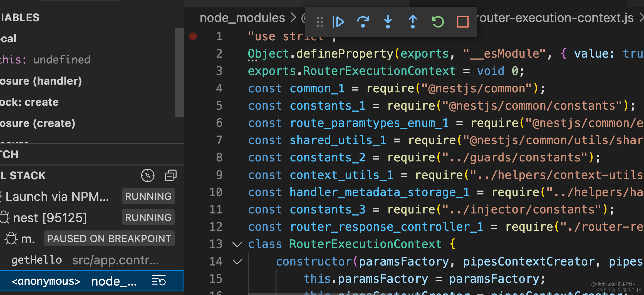Click the Step Out arrow icon

pos(413,22)
